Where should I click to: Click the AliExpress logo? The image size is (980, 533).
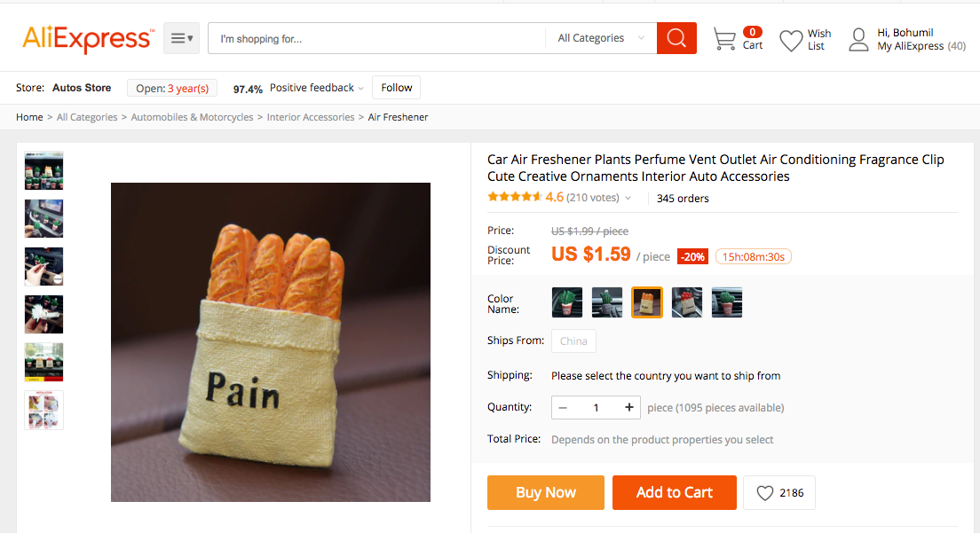point(88,39)
